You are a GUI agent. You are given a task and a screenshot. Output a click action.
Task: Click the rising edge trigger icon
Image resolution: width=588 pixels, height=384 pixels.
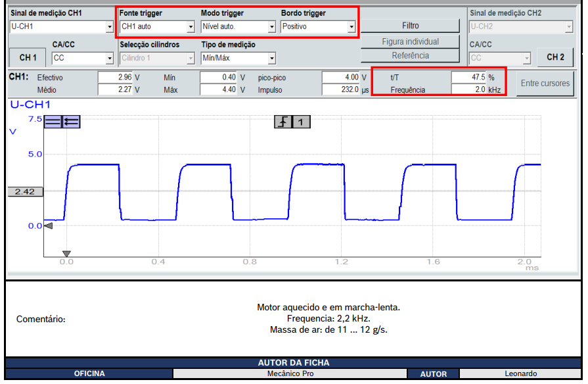click(x=283, y=122)
